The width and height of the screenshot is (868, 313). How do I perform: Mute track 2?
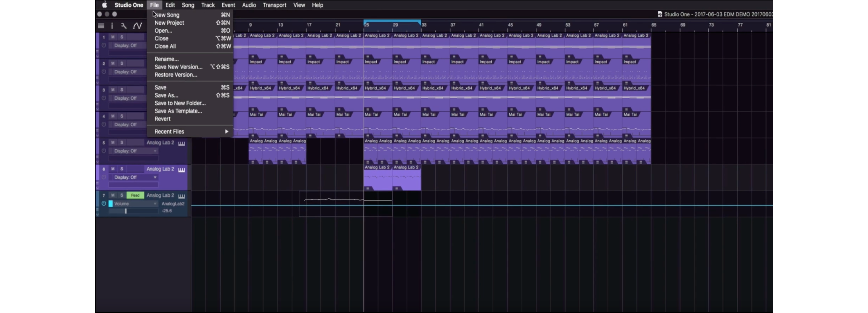[113, 63]
